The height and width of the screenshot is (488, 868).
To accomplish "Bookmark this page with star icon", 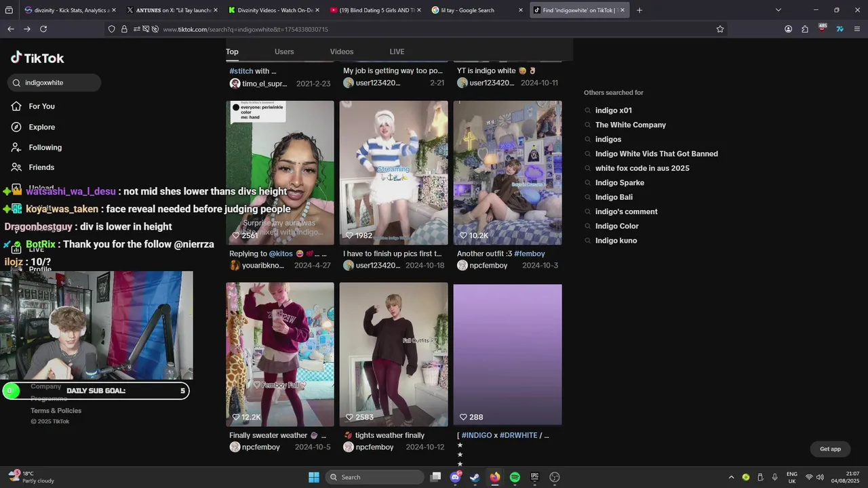I will [x=720, y=29].
